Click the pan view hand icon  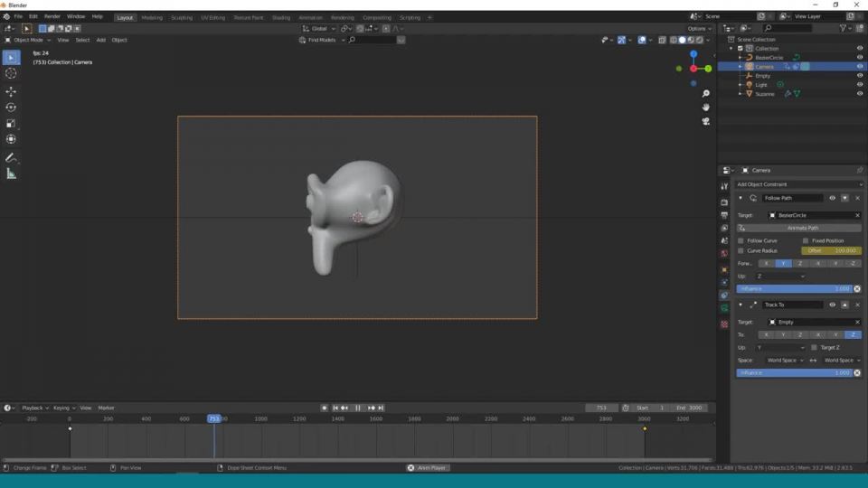[706, 107]
